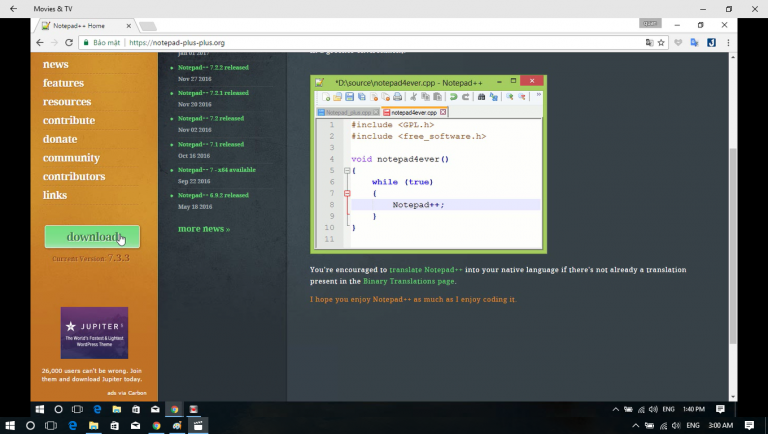Click the volume icon beside the 3:00 AM clock
The height and width of the screenshot is (434, 768).
click(676, 426)
